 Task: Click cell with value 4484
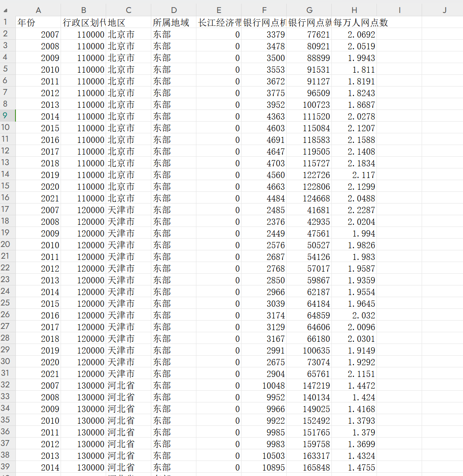(264, 198)
